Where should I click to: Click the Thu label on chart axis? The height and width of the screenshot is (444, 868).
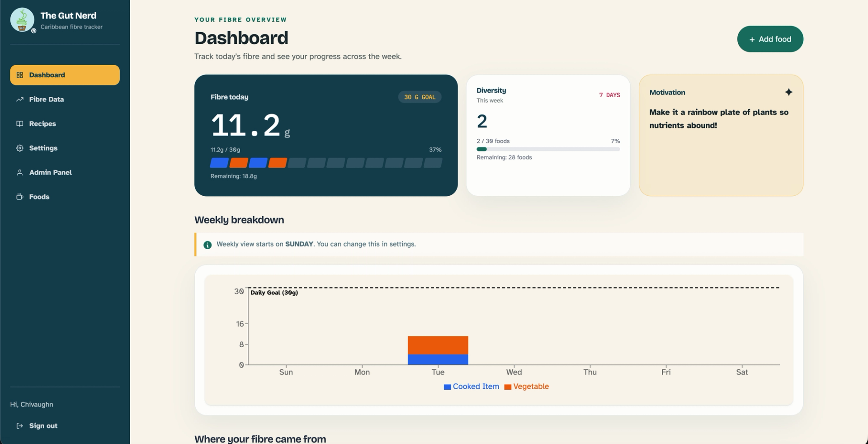590,372
